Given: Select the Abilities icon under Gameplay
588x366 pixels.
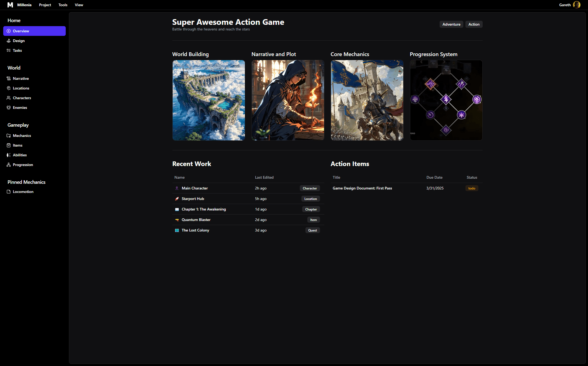Looking at the screenshot, I should [9, 155].
